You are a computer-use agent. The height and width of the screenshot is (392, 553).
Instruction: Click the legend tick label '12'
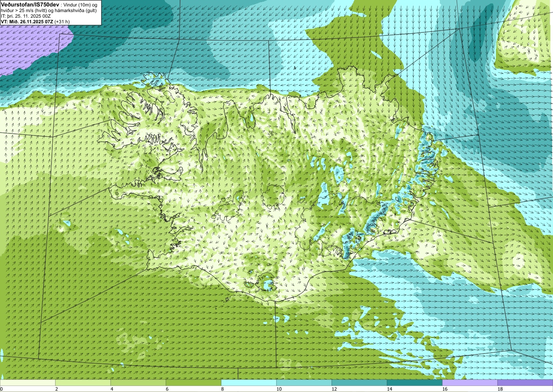point(334,389)
